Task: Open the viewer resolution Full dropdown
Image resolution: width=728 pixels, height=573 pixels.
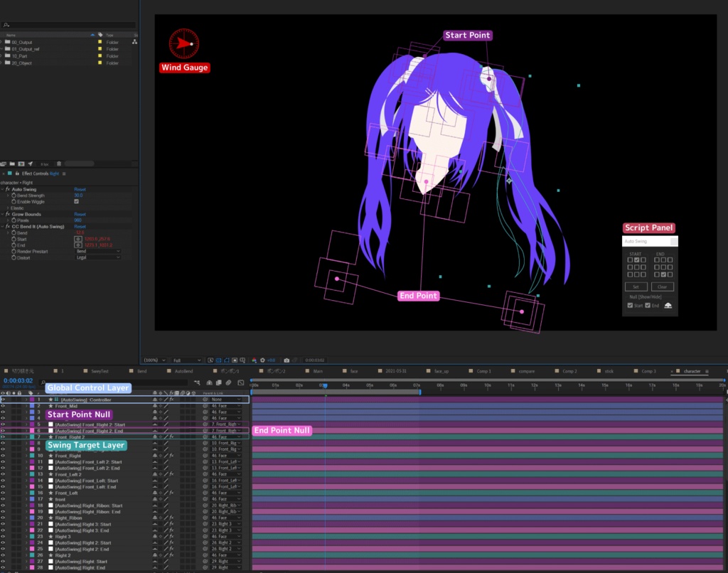Action: pos(187,360)
